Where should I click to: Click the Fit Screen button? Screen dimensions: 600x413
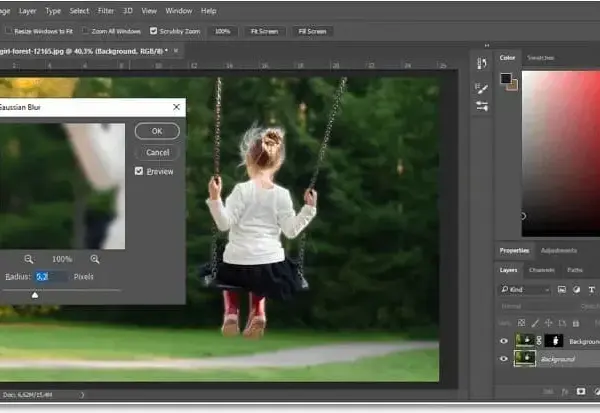(x=264, y=31)
